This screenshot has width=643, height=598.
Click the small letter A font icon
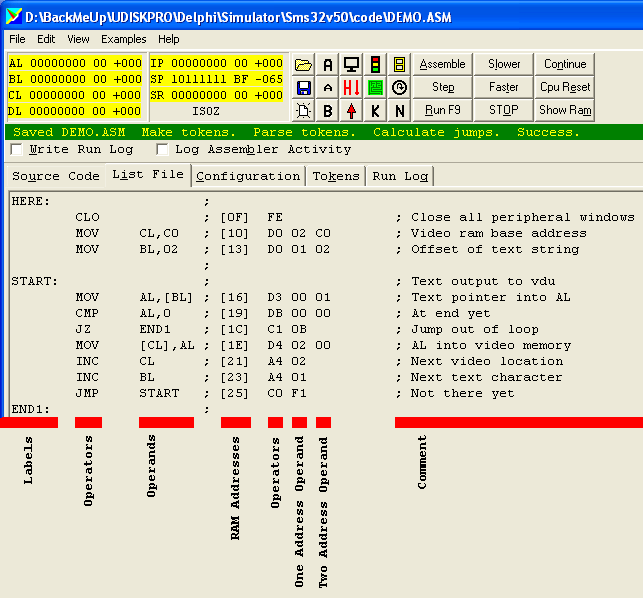[327, 88]
